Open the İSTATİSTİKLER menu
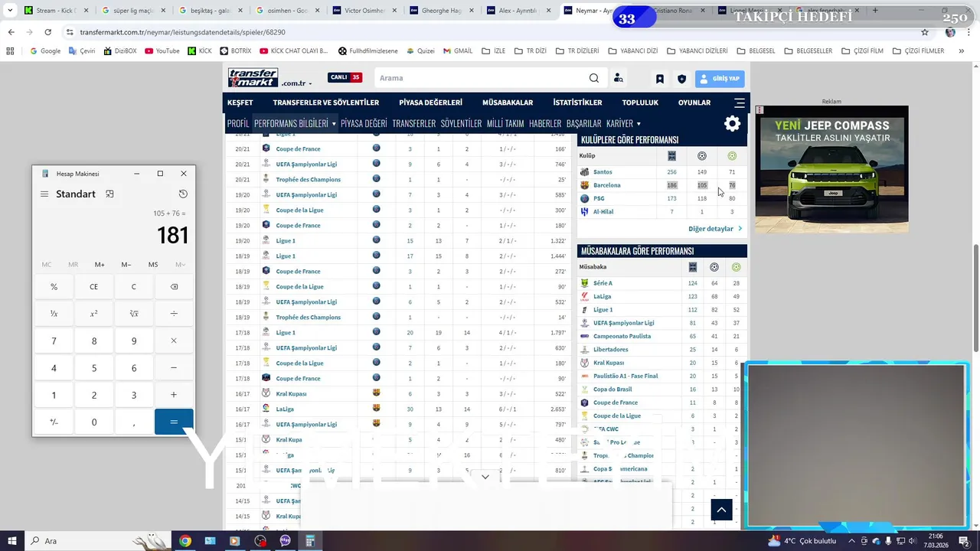This screenshot has width=980, height=551. click(577, 103)
